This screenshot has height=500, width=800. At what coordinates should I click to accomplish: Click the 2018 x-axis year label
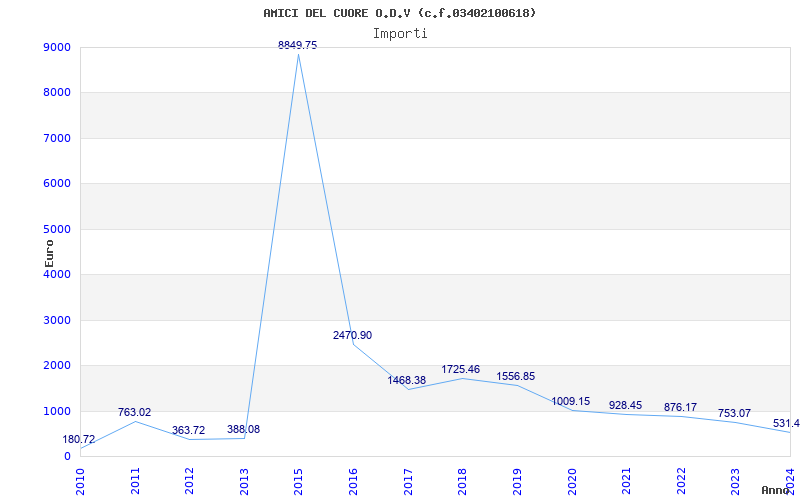[x=463, y=481]
